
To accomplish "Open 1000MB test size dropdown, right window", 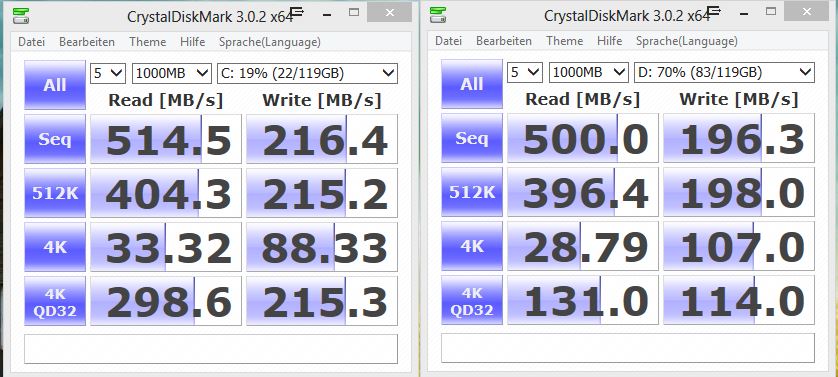I will pyautogui.click(x=588, y=72).
